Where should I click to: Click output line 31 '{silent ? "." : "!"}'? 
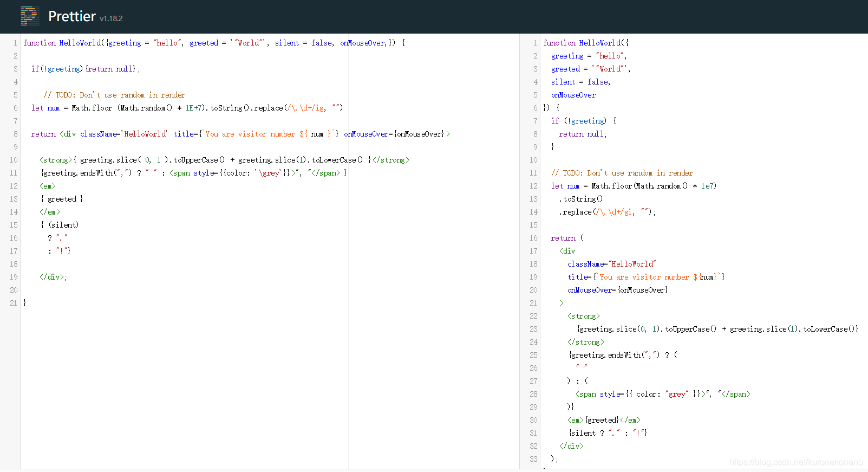coord(608,433)
